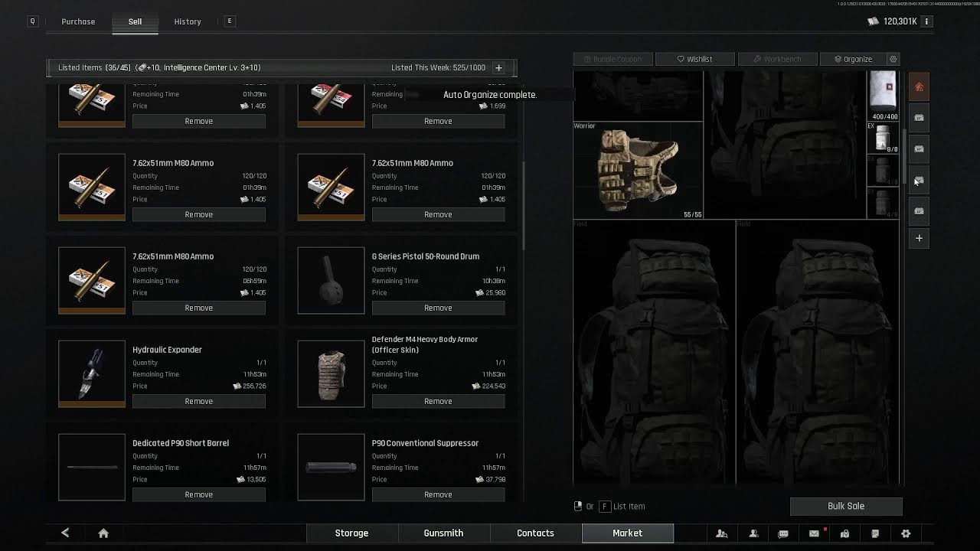The width and height of the screenshot is (980, 551).
Task: Select the orange home stash tab
Action: tap(919, 86)
